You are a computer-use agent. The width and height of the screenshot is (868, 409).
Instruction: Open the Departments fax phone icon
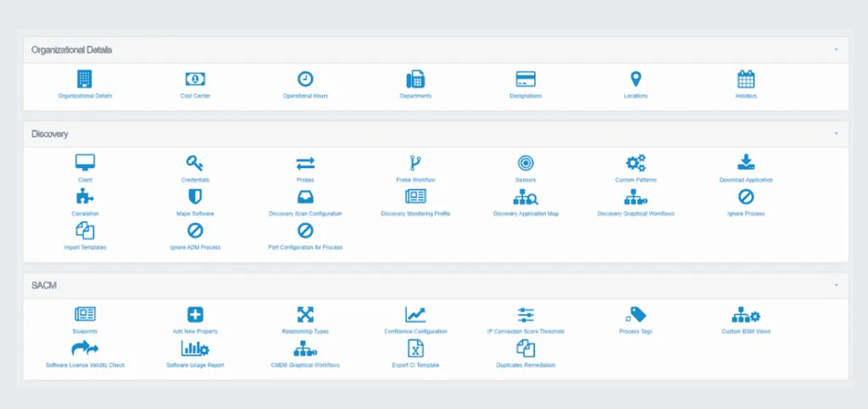click(415, 79)
